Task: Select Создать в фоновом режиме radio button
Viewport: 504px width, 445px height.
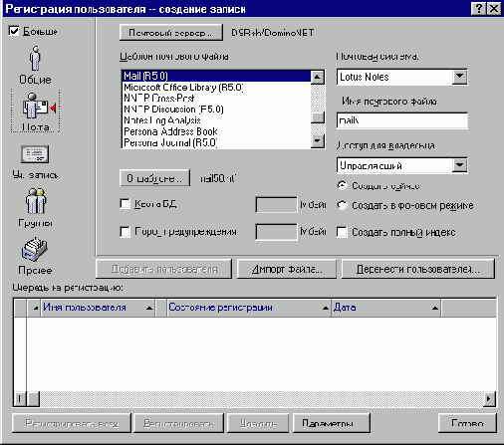Action: 342,205
